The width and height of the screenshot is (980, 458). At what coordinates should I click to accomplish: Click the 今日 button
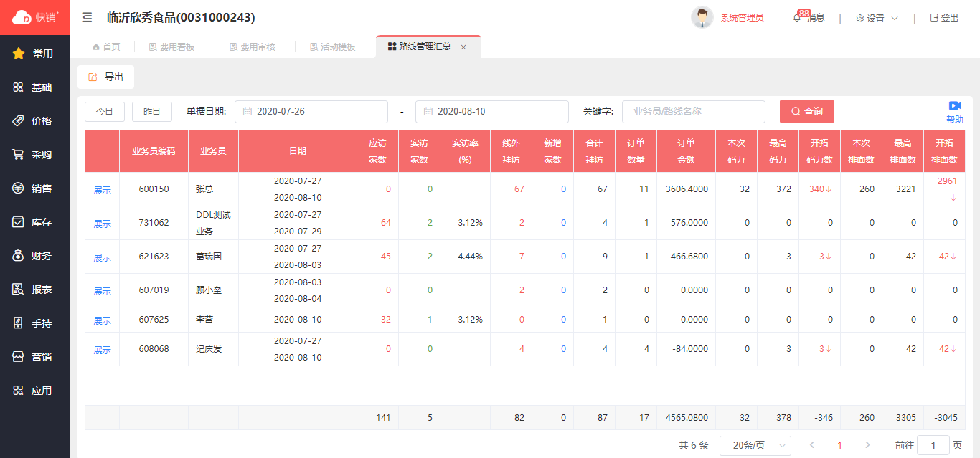105,112
